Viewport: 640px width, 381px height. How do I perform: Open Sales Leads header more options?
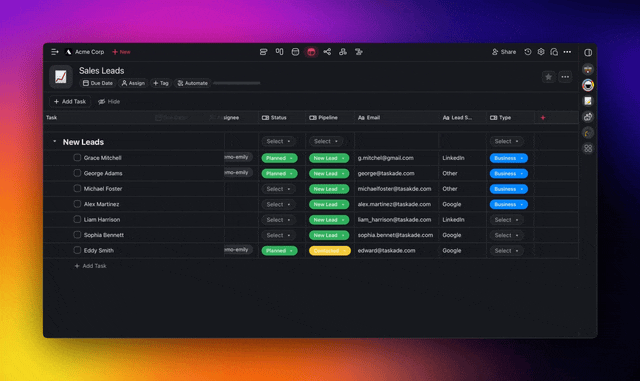[565, 77]
